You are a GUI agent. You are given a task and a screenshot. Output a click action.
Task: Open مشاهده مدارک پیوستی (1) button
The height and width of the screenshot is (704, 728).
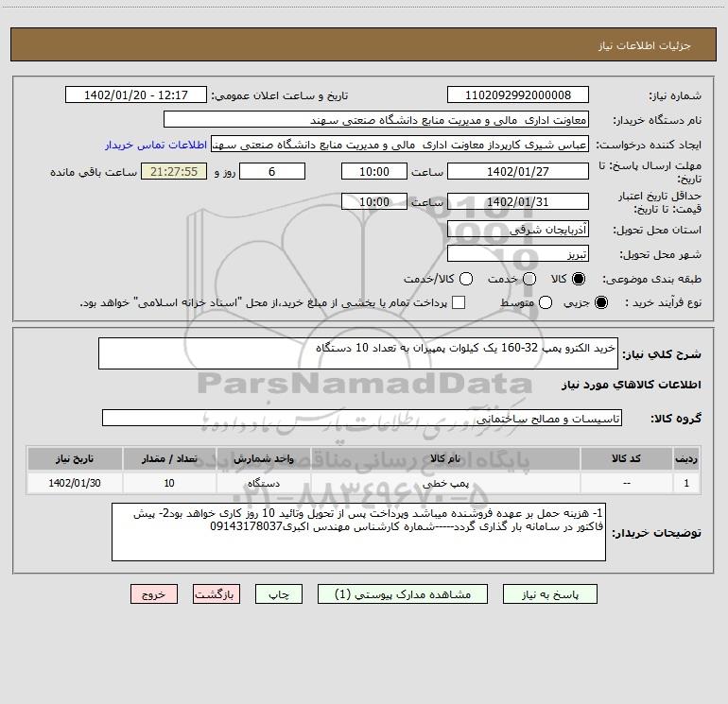403,594
